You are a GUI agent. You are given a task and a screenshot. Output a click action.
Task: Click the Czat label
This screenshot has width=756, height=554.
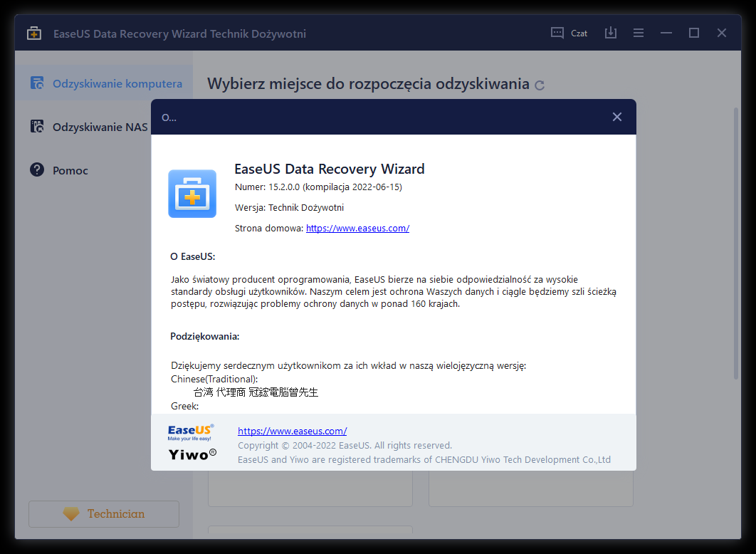[x=579, y=33]
